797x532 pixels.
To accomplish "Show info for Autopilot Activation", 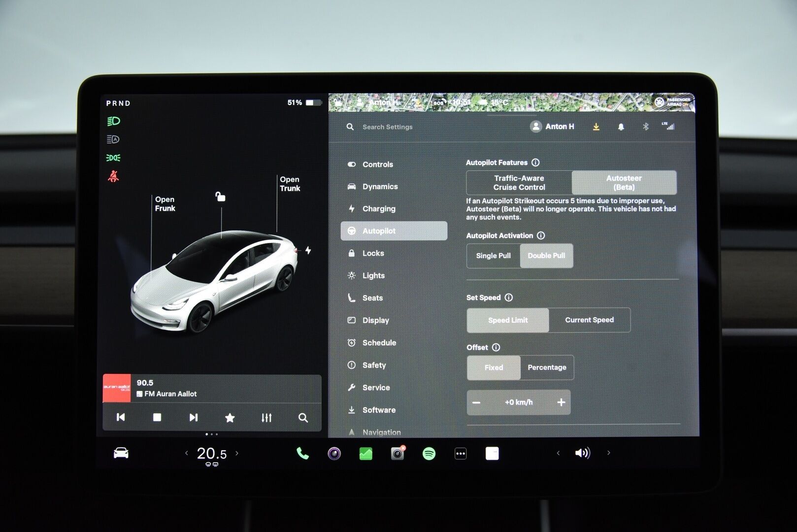I will (x=541, y=235).
